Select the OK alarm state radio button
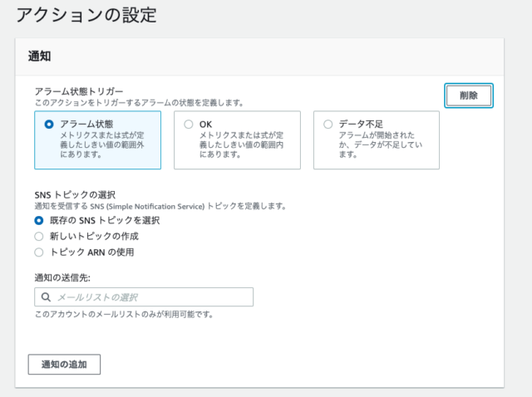The image size is (532, 397). coord(189,125)
